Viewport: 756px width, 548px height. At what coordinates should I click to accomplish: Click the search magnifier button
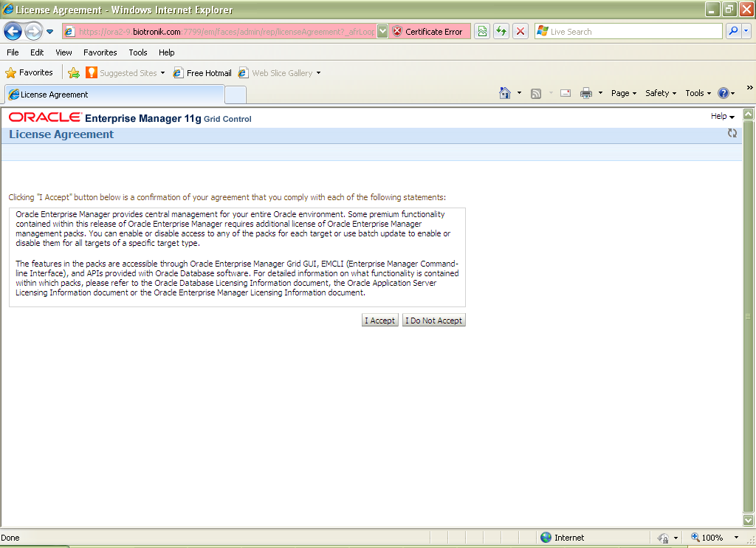(x=733, y=31)
